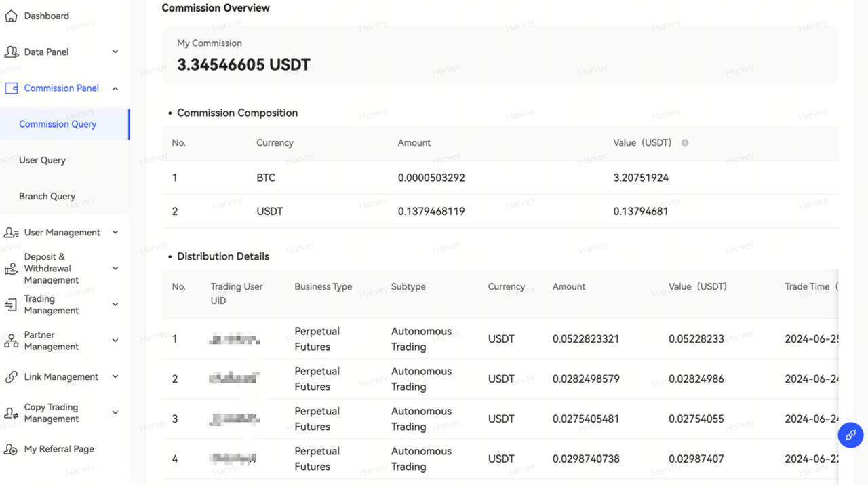Click the My Referral Page icon

[11, 449]
